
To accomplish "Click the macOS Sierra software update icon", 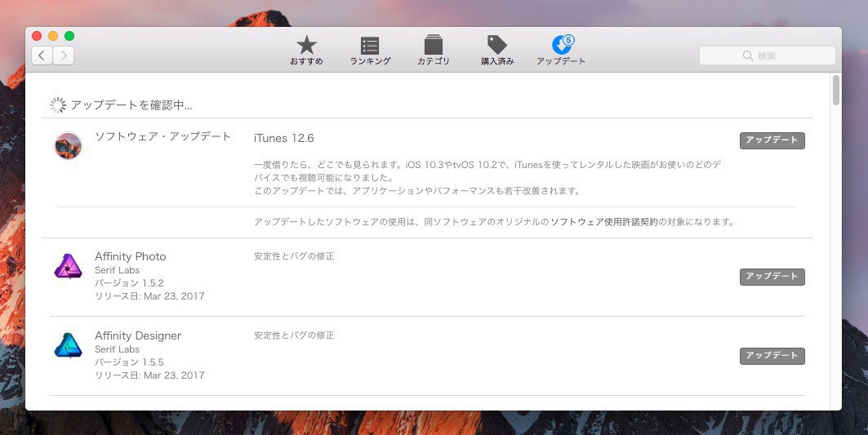I will [68, 146].
